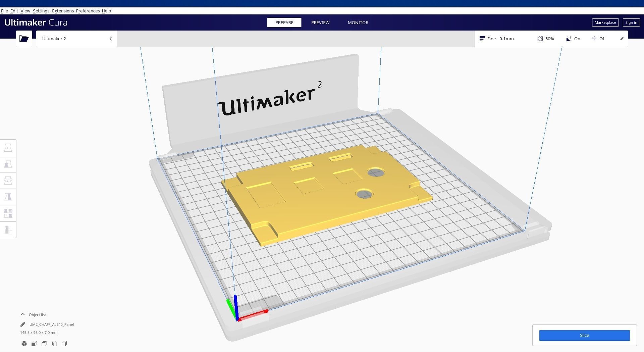The width and height of the screenshot is (644, 352).
Task: Click the Sign in button
Action: [631, 22]
